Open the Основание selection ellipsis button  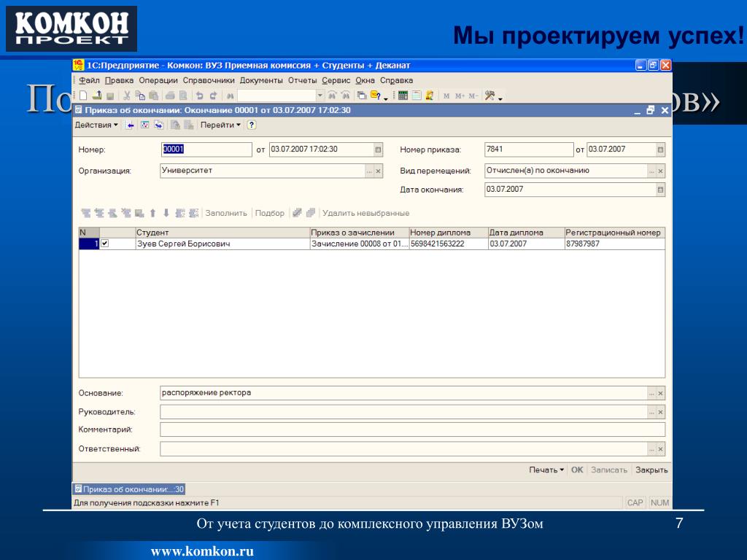pos(651,393)
